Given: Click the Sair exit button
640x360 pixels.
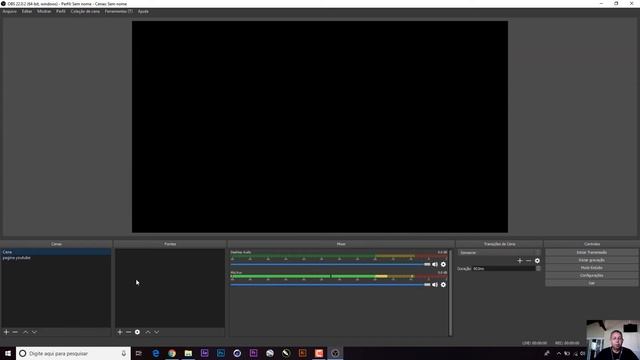Looking at the screenshot, I should [592, 283].
